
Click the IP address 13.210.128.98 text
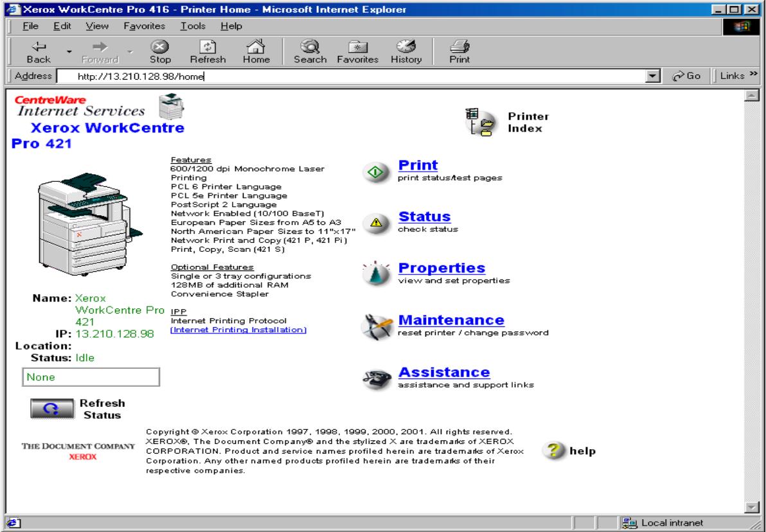(x=115, y=333)
